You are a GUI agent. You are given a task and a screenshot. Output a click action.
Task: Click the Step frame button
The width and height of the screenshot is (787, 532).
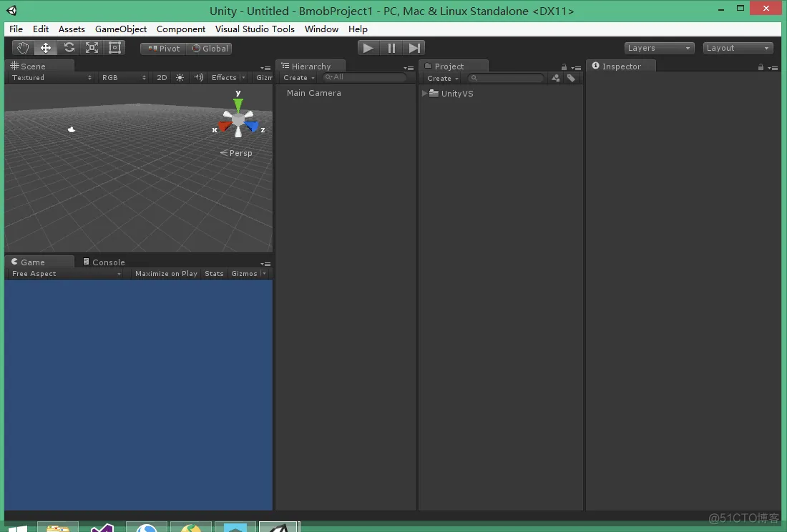(x=414, y=48)
